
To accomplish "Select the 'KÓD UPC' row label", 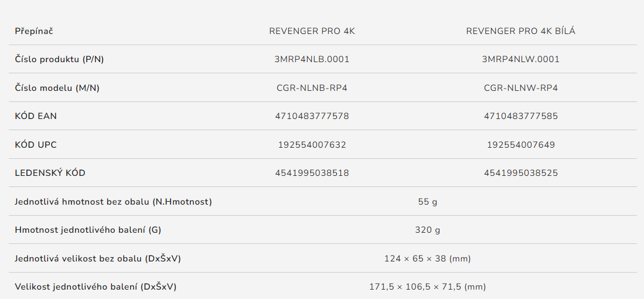I will (35, 145).
